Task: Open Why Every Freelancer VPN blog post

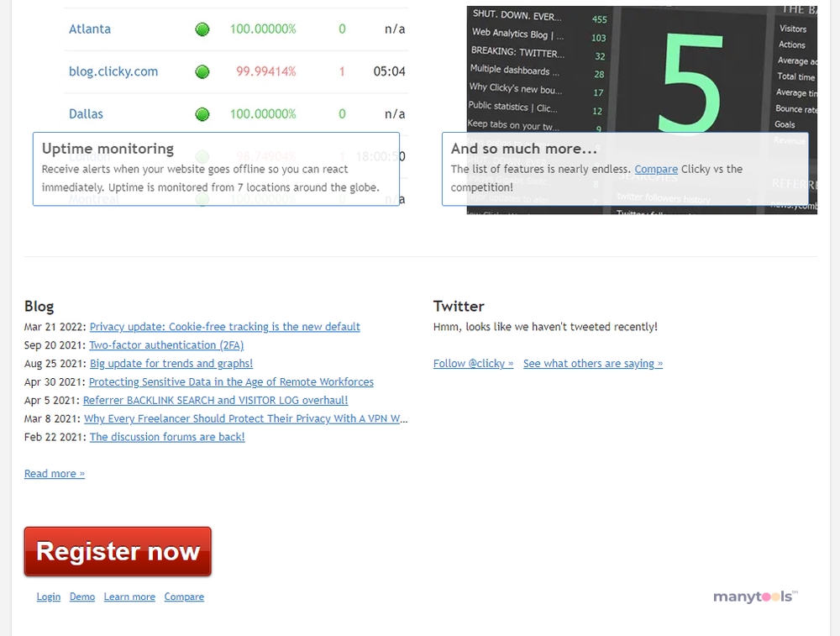Action: [245, 418]
